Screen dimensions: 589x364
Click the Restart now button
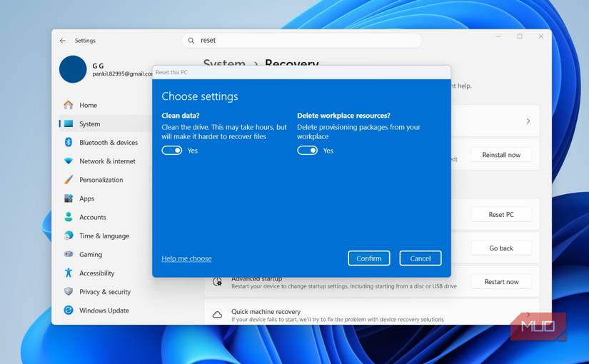501,281
